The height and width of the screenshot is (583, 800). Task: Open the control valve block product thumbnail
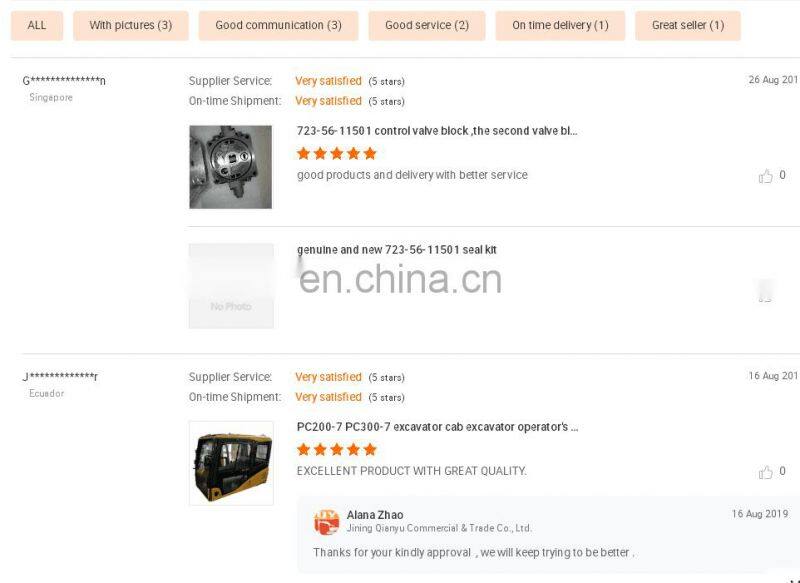pyautogui.click(x=231, y=167)
